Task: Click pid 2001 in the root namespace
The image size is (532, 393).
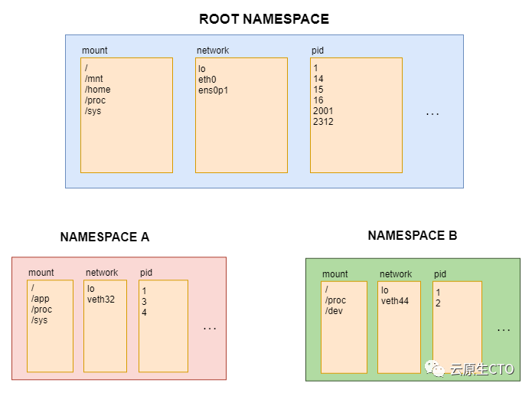Action: [x=323, y=111]
